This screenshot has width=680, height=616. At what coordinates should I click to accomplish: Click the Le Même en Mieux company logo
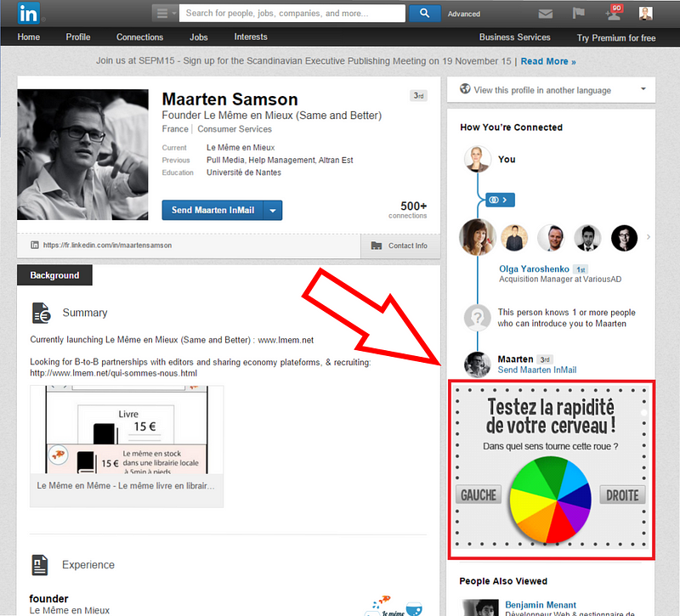[x=393, y=606]
